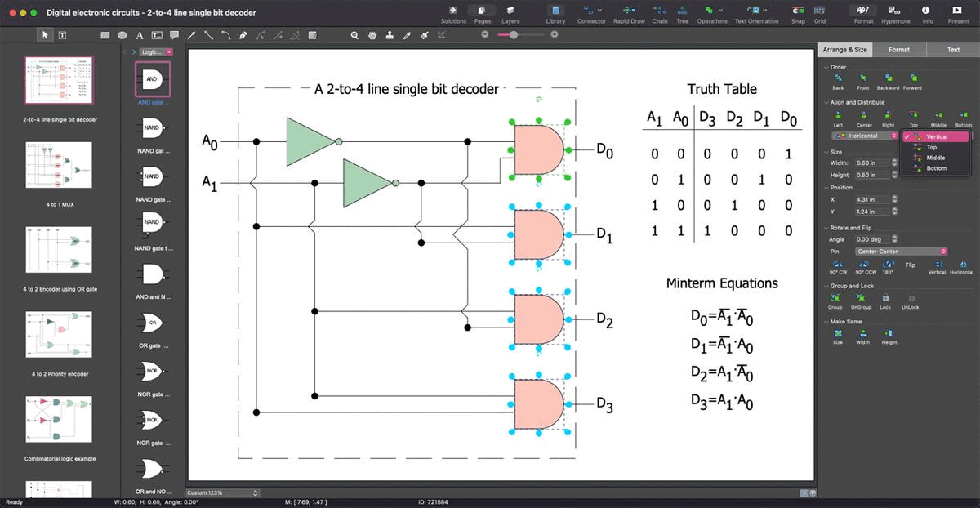The image size is (980, 508).
Task: Start Present mode
Action: coord(958,14)
